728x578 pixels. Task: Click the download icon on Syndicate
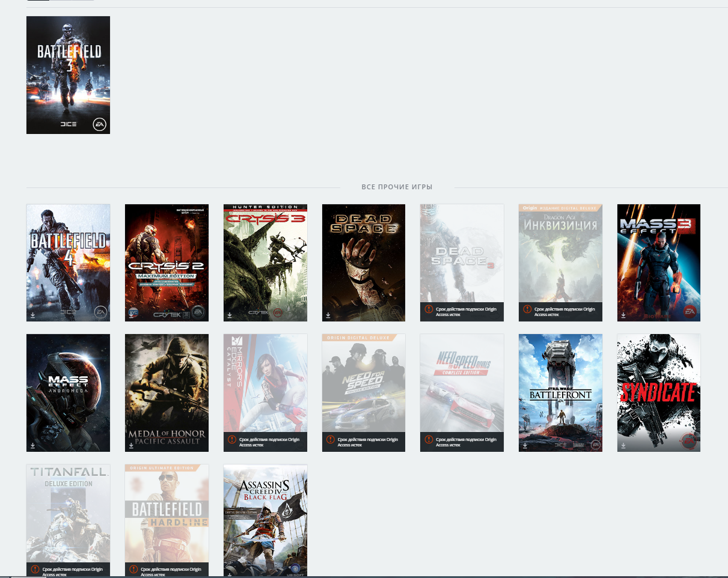tap(623, 445)
